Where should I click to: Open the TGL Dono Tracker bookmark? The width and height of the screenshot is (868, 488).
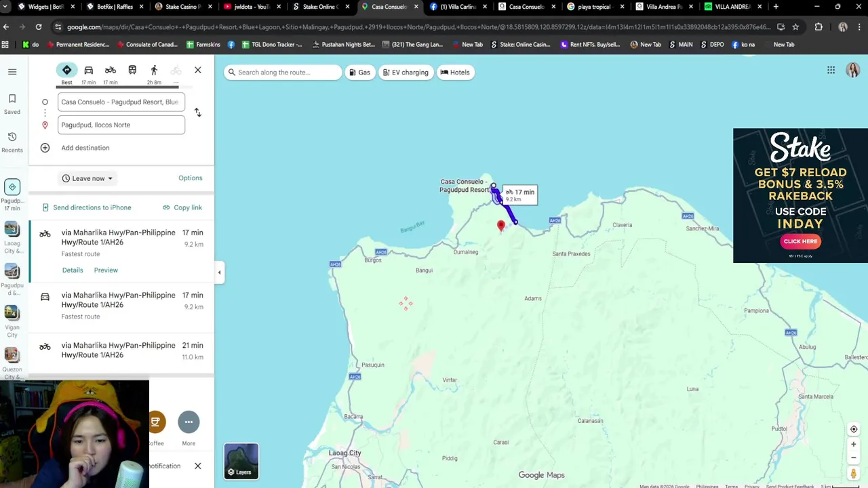pyautogui.click(x=271, y=44)
